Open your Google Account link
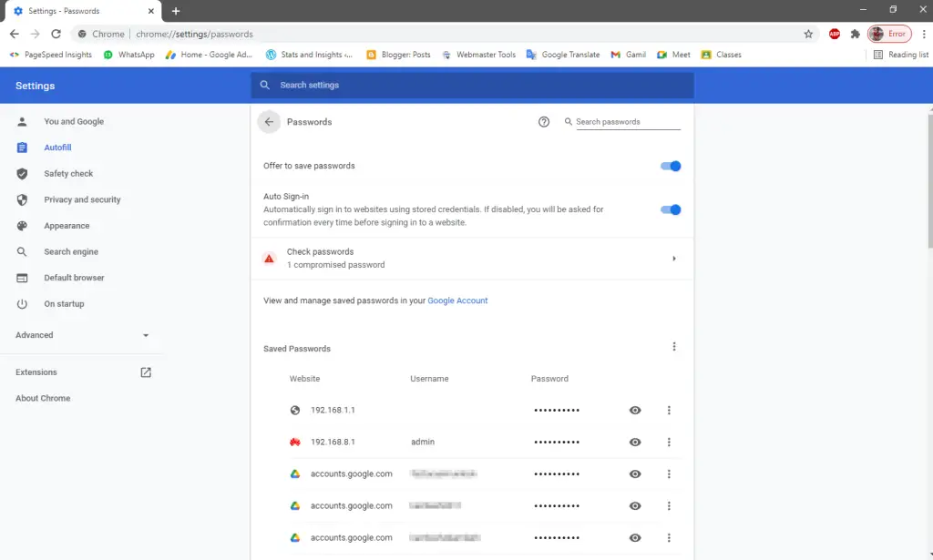This screenshot has width=933, height=560. tap(457, 300)
